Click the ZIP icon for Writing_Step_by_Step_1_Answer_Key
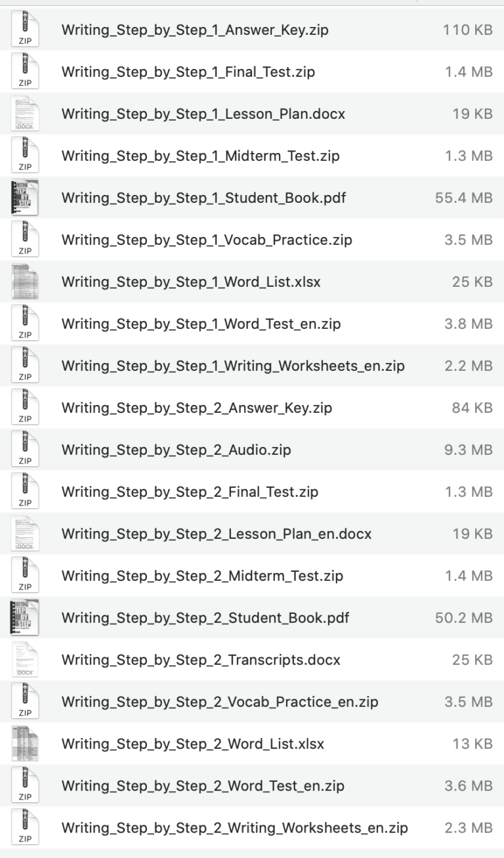Screen dimensions: 504x858 pyautogui.click(x=24, y=30)
